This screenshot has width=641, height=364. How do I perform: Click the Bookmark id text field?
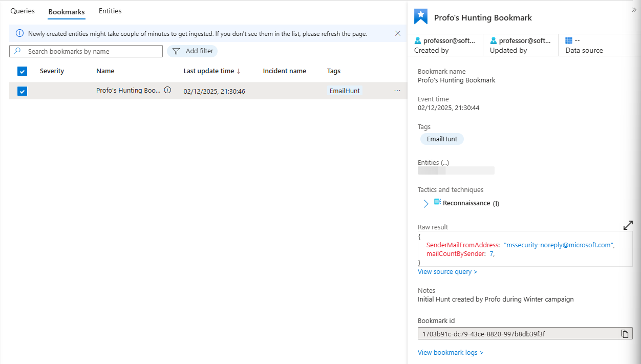517,334
